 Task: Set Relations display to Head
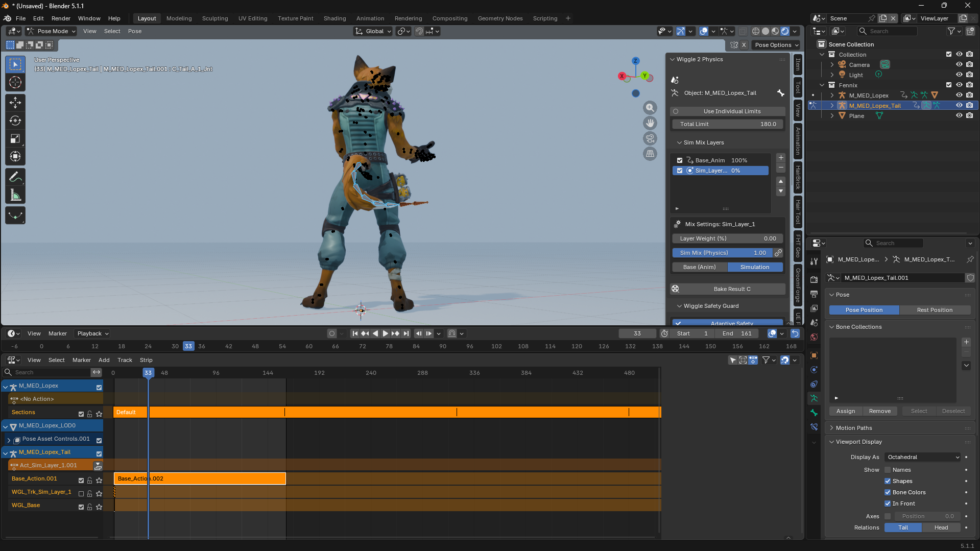(941, 528)
